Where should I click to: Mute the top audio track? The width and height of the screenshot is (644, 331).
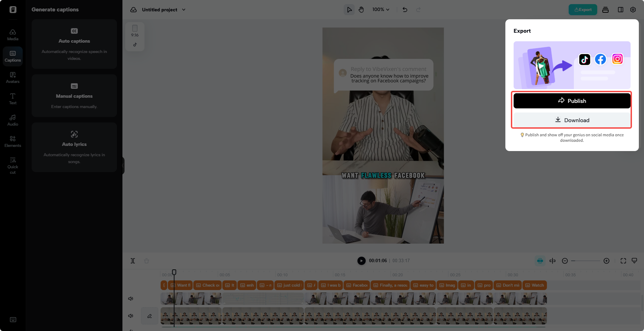[x=131, y=298]
